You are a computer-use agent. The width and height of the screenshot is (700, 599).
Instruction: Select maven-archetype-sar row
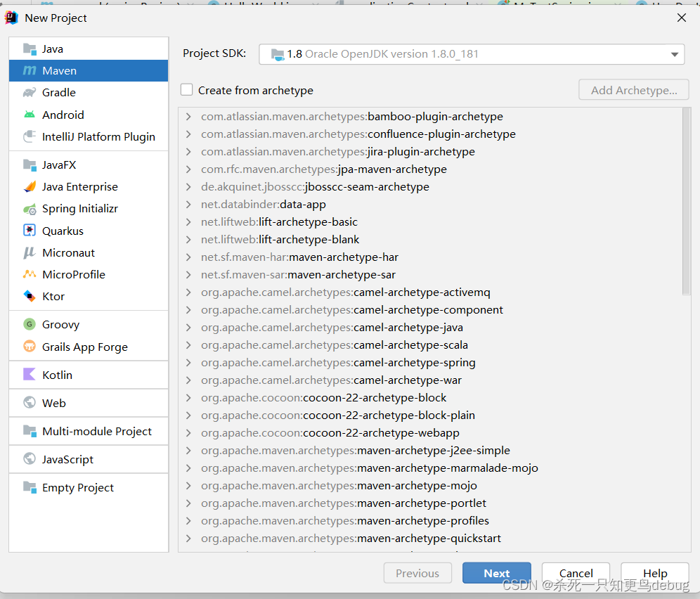tap(430, 275)
